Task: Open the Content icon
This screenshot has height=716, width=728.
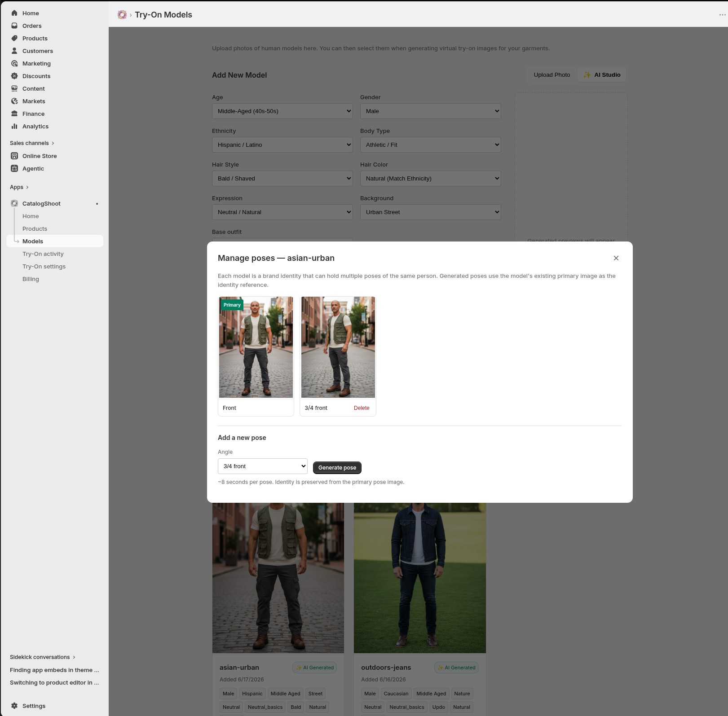Action: pos(14,88)
